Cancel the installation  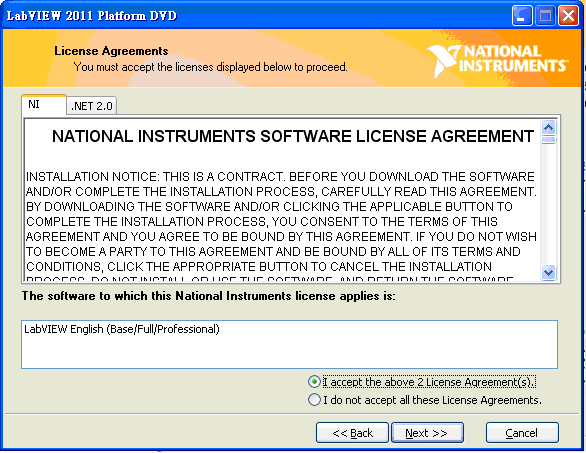pos(522,433)
